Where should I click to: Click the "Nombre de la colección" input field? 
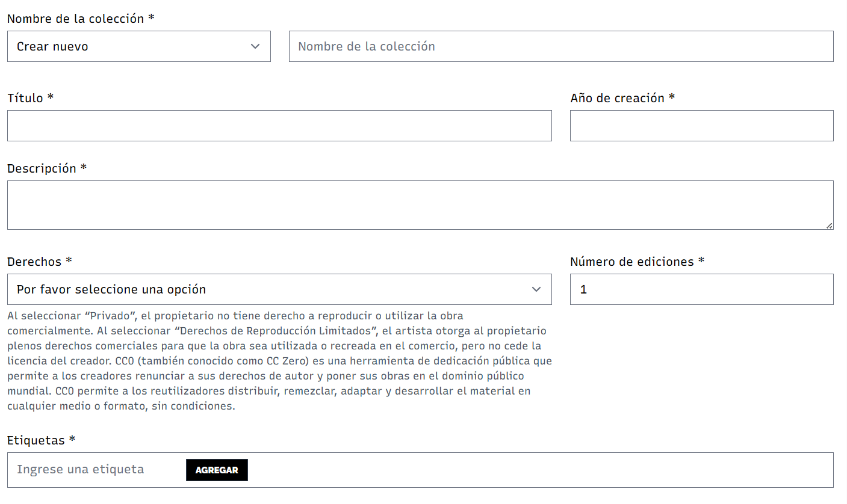point(561,46)
